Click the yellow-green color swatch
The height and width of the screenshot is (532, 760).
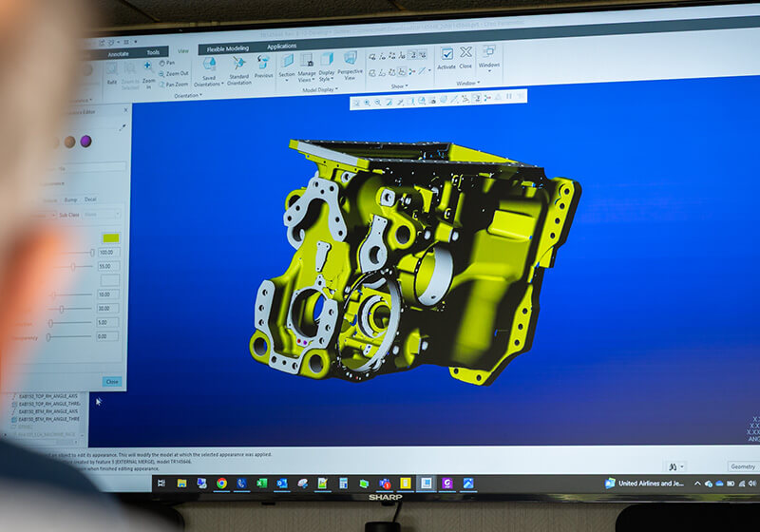(110, 237)
